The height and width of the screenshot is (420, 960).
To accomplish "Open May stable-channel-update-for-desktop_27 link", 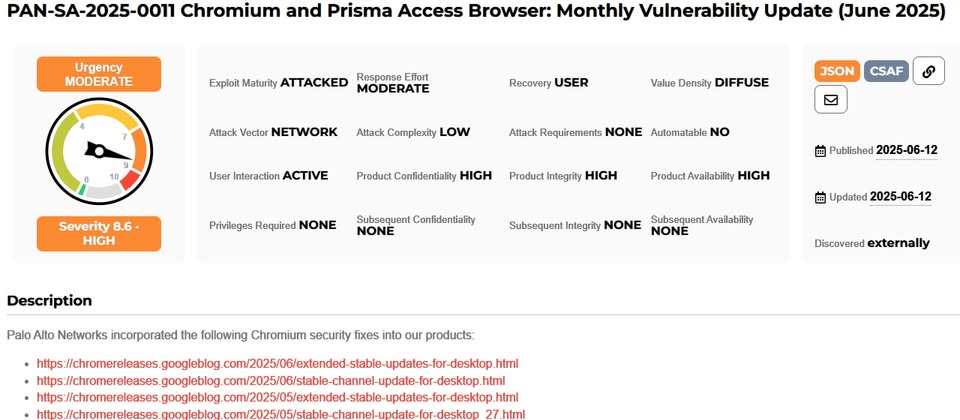I will 280,414.
